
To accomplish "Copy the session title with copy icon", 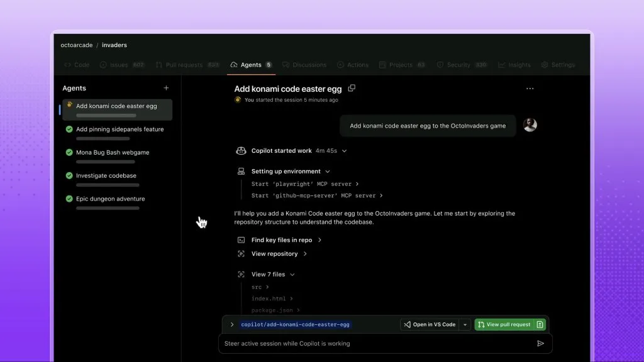I will [x=352, y=88].
